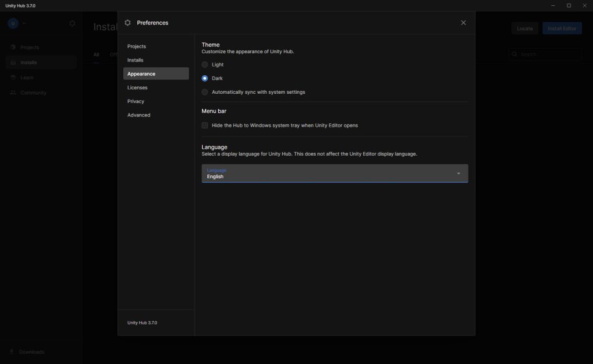Click the Language dropdown arrow

(459, 174)
